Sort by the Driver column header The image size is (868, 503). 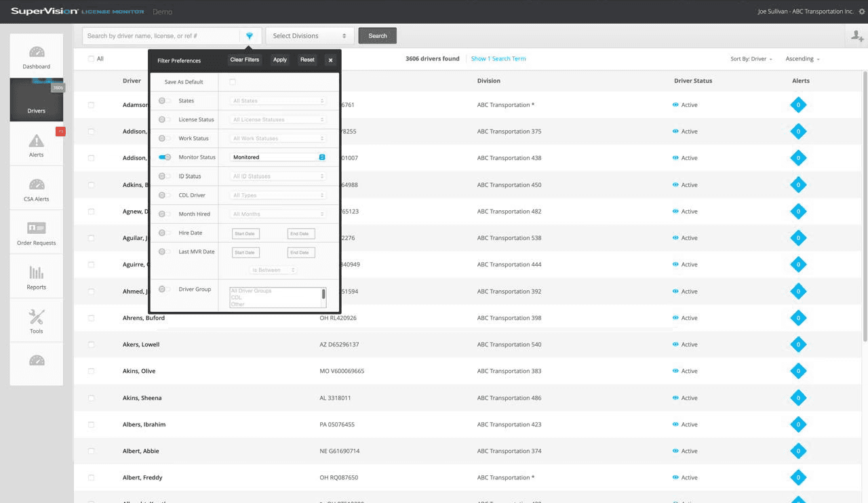(132, 81)
